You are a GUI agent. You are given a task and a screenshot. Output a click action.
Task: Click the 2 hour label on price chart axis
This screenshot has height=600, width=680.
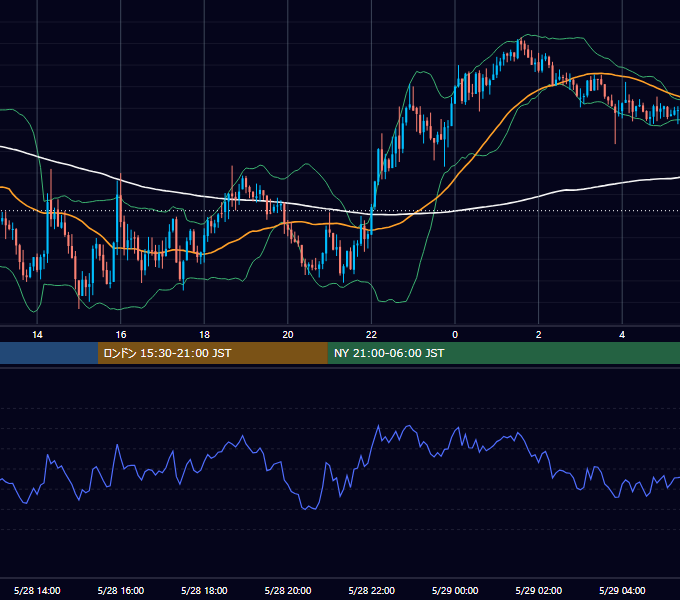click(539, 335)
